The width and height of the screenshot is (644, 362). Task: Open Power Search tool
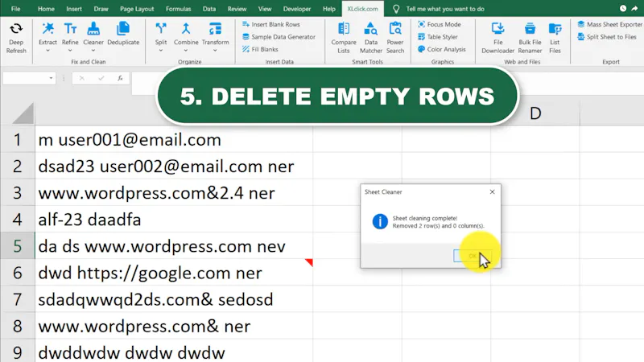[395, 38]
